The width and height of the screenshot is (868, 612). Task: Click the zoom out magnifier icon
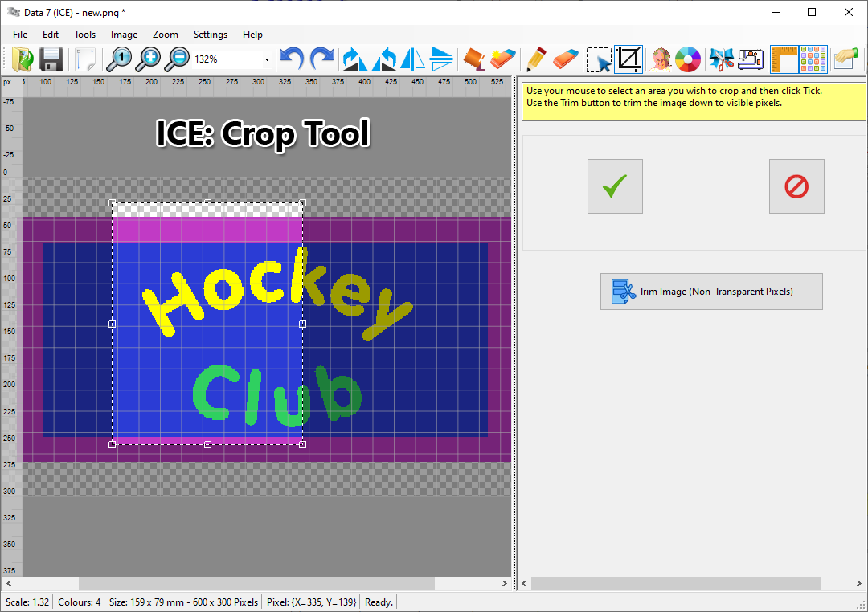click(x=178, y=59)
